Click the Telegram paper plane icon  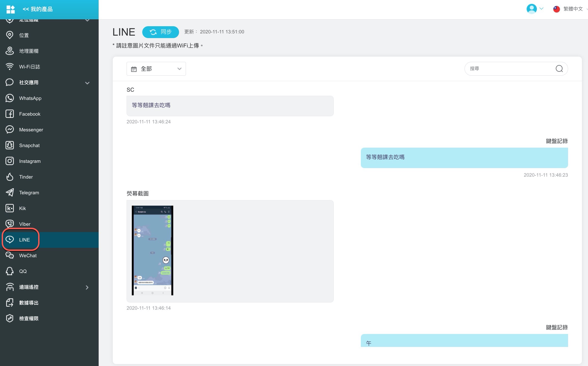click(10, 192)
